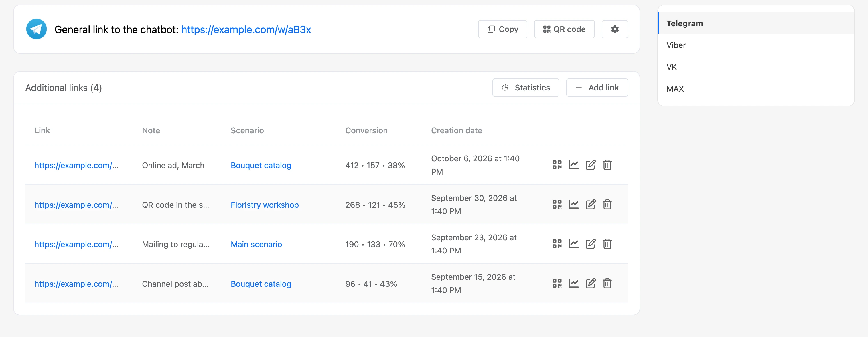
Task: Open general link settings gear
Action: click(x=615, y=29)
